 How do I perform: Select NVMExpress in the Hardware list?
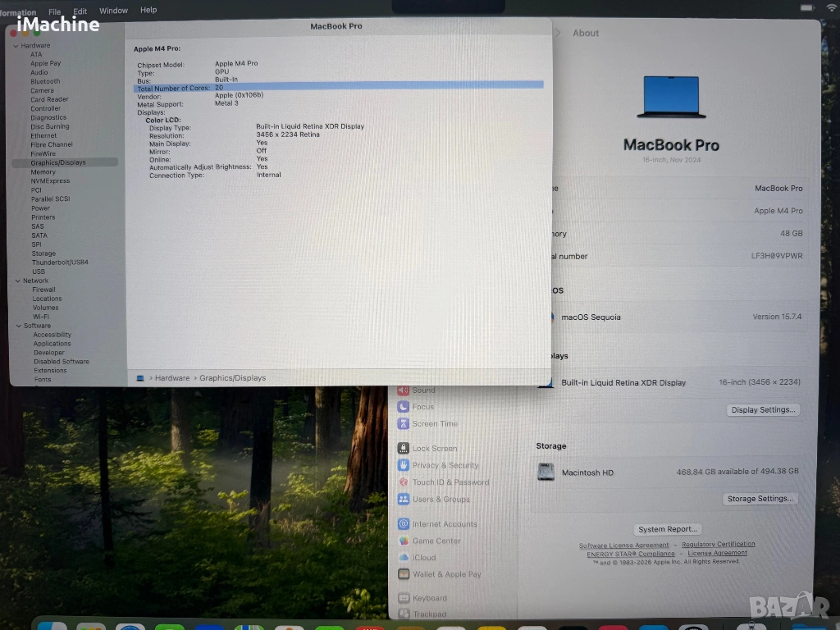(50, 181)
